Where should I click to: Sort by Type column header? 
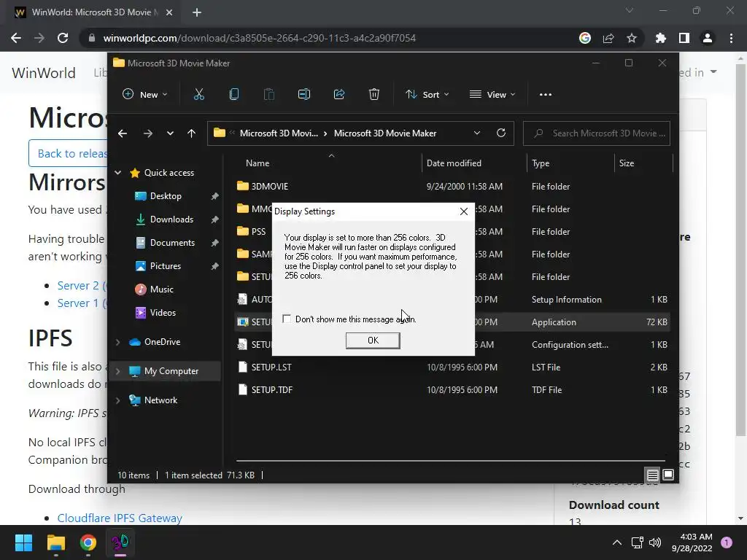point(541,163)
